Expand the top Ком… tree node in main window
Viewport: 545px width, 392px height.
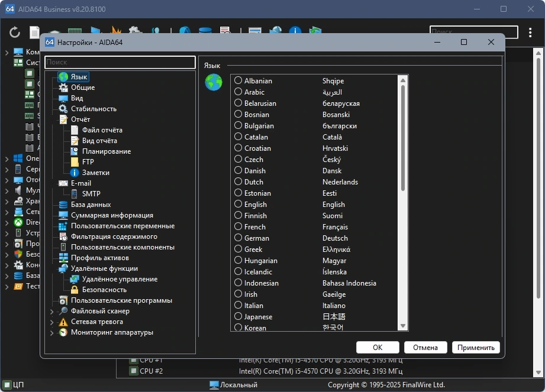click(x=7, y=53)
